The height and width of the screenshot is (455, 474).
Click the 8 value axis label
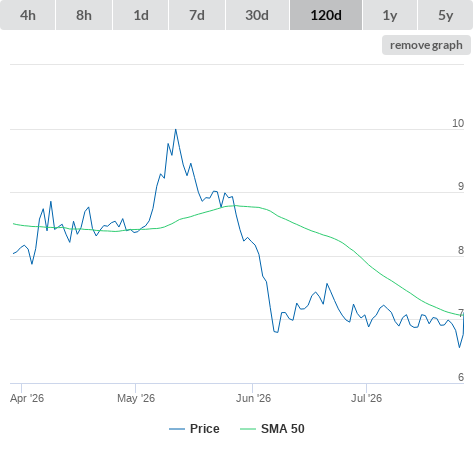tap(461, 250)
